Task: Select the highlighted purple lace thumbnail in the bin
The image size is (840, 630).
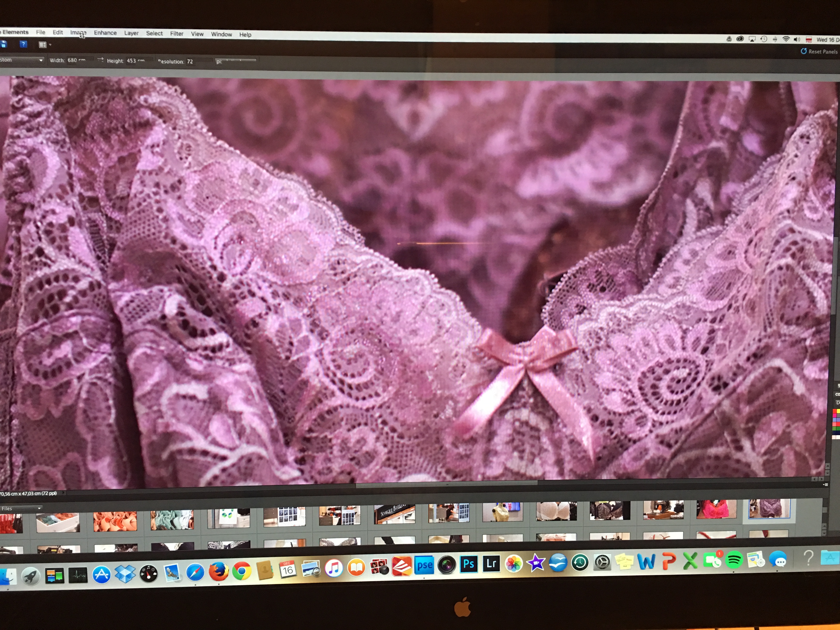Action: 769,509
